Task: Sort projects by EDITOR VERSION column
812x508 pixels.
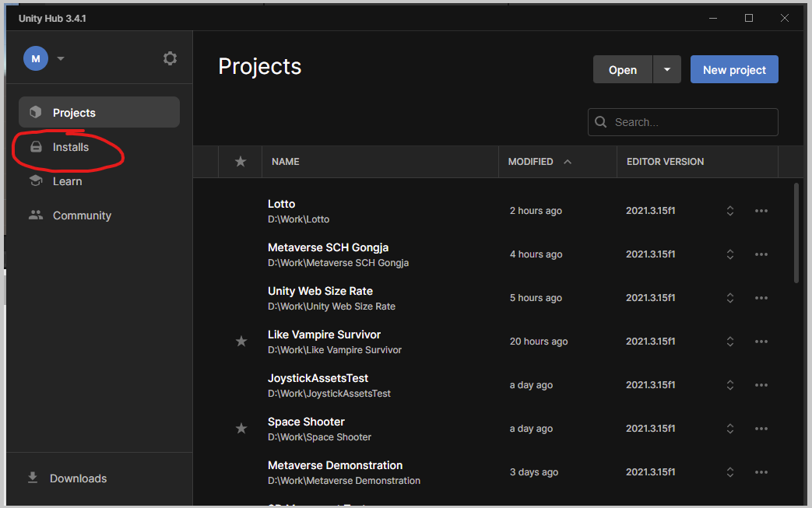Action: click(x=665, y=161)
